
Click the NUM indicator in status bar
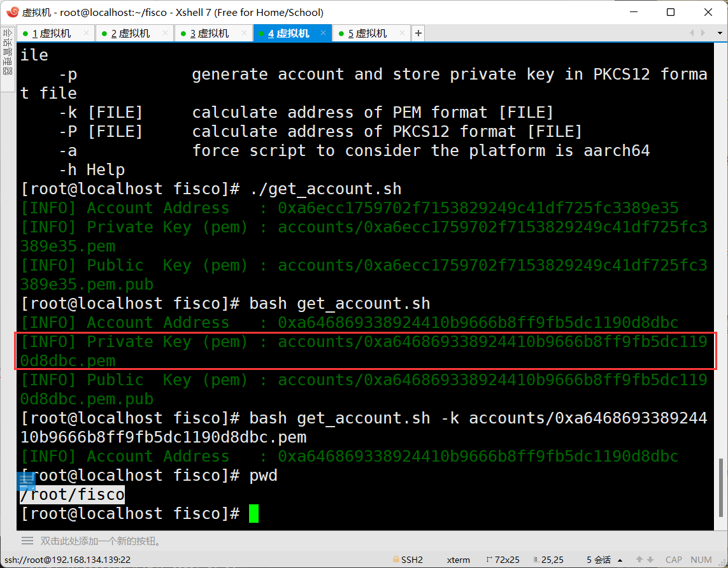click(x=701, y=560)
